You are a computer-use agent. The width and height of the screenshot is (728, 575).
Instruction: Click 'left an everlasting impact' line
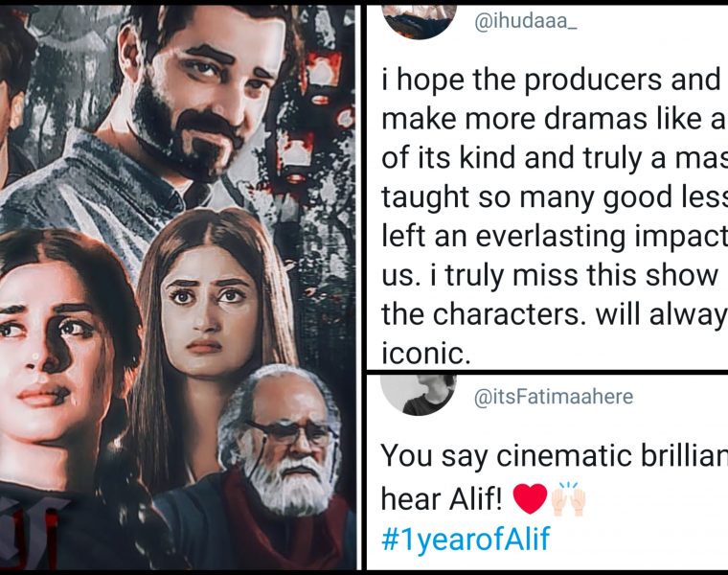554,237
